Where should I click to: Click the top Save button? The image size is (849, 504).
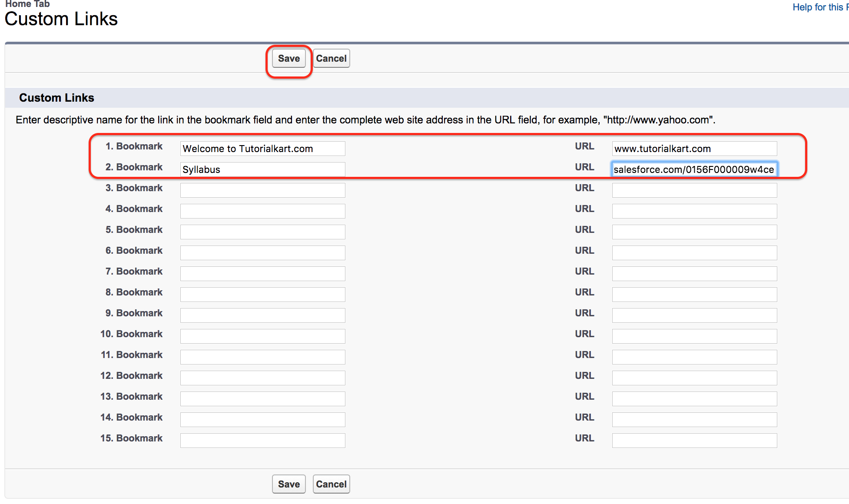pyautogui.click(x=288, y=58)
